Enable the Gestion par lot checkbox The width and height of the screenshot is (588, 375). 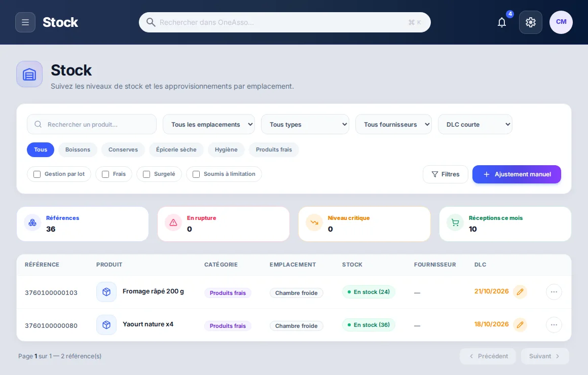tap(37, 174)
